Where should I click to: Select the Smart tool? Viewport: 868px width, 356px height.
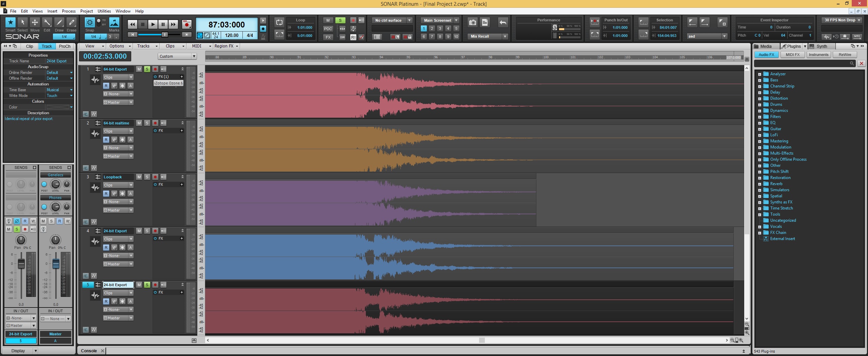coord(11,23)
